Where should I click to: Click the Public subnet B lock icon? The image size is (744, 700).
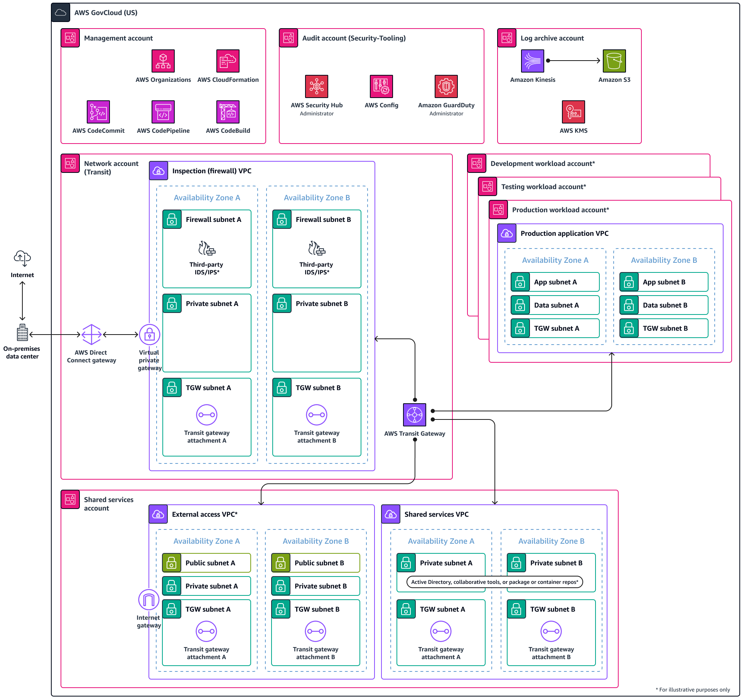click(x=281, y=563)
